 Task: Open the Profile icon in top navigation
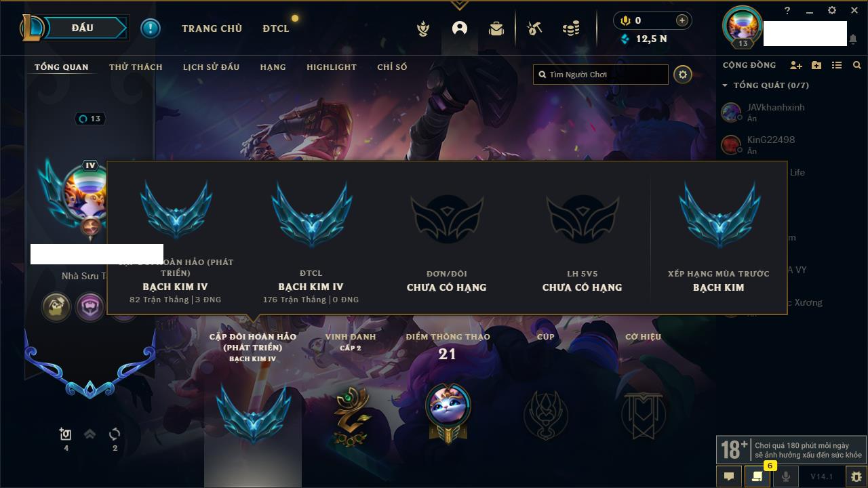pos(460,28)
